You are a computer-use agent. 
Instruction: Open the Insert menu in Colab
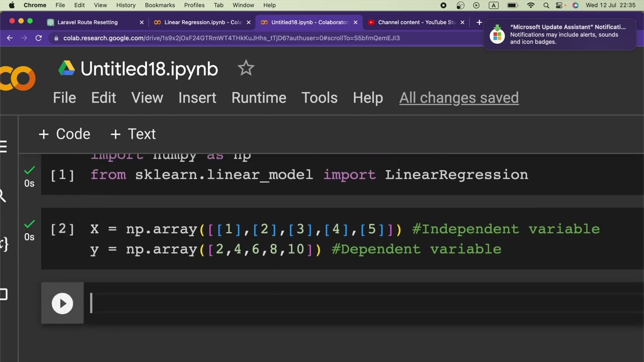[197, 98]
